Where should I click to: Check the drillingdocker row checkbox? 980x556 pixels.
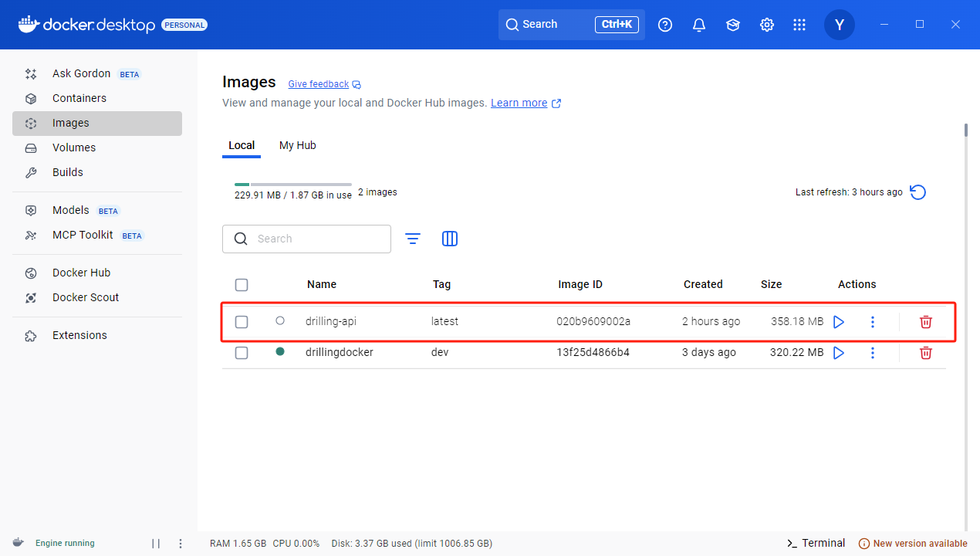(242, 353)
